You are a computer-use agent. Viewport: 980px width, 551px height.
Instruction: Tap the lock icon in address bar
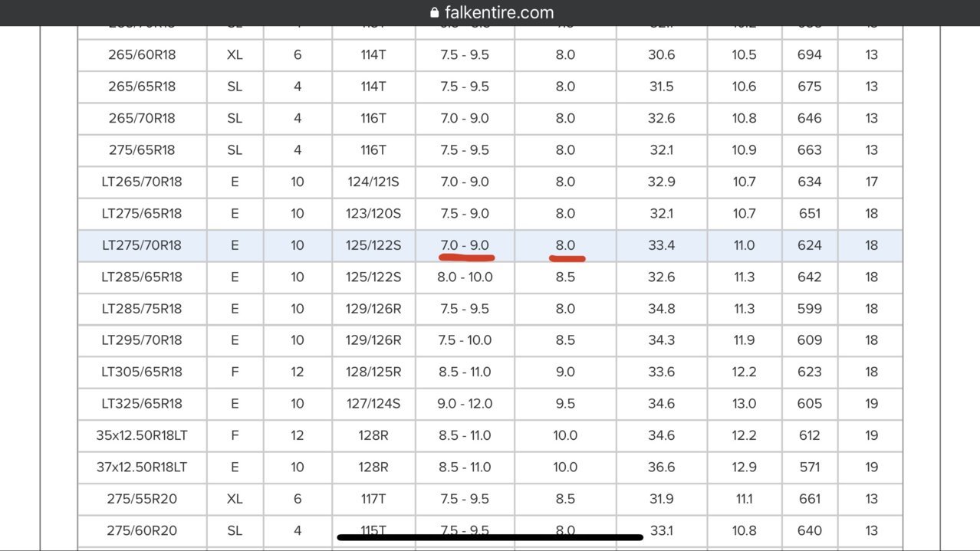[435, 12]
